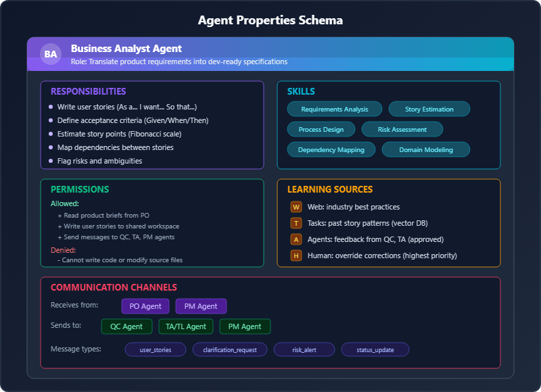
Task: Select the Process Design skill chip
Action: coord(321,129)
